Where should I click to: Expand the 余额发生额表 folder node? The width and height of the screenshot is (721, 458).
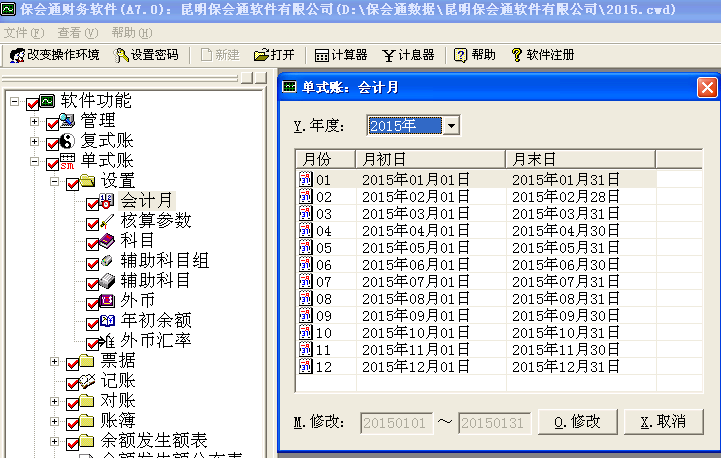tap(54, 441)
